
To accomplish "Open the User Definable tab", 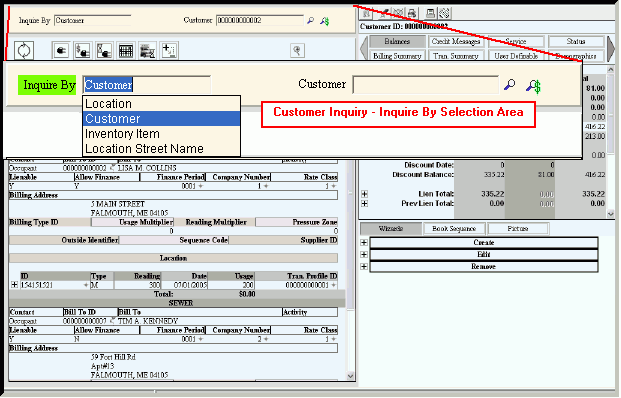I will click(x=516, y=56).
